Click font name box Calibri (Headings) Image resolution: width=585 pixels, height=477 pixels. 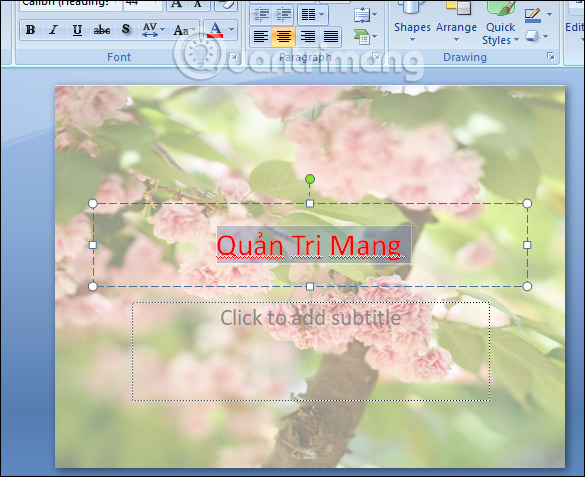(70, 4)
